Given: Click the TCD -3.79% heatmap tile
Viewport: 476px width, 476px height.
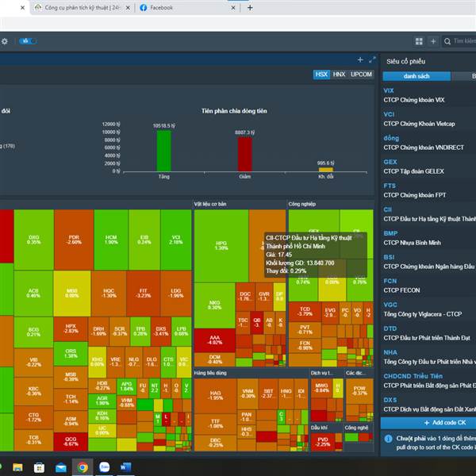Looking at the screenshot, I should (305, 312).
